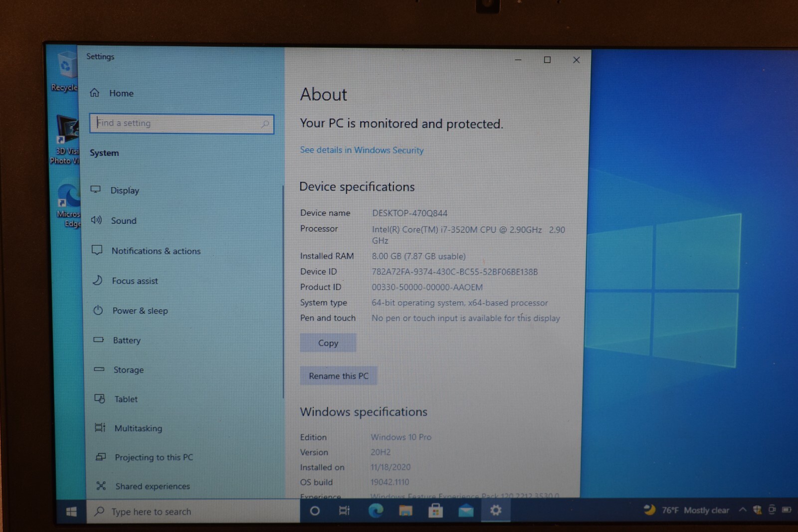
Task: Click the Notifications speech bubble icon
Action: [97, 250]
